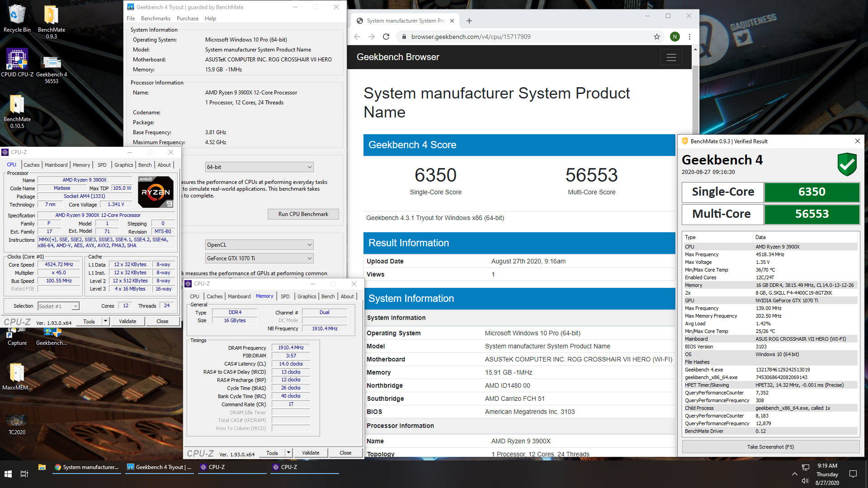This screenshot has width=868, height=488.
Task: Click the AMD Ryzen 9 3900X name field
Action: 85,180
